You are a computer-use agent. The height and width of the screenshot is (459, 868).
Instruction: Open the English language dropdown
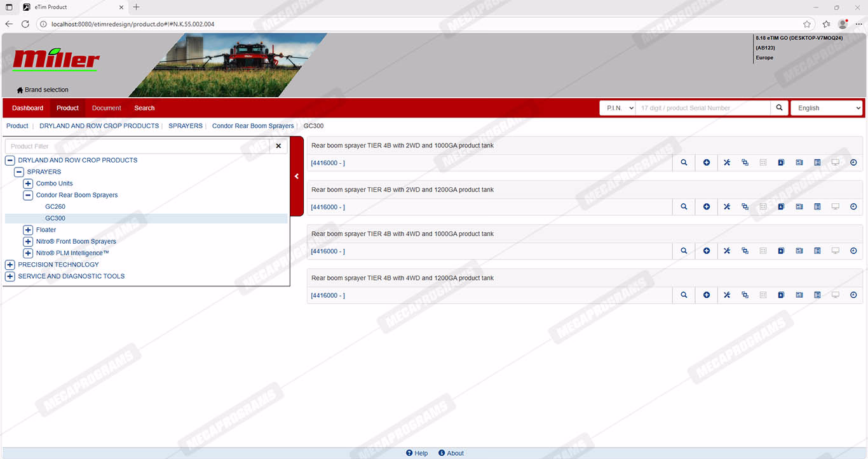click(826, 108)
